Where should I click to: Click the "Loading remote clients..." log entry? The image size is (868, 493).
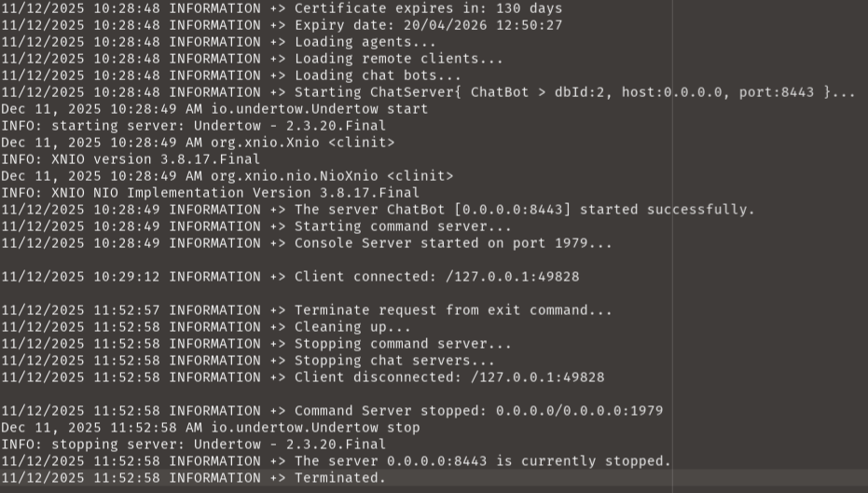(x=398, y=59)
